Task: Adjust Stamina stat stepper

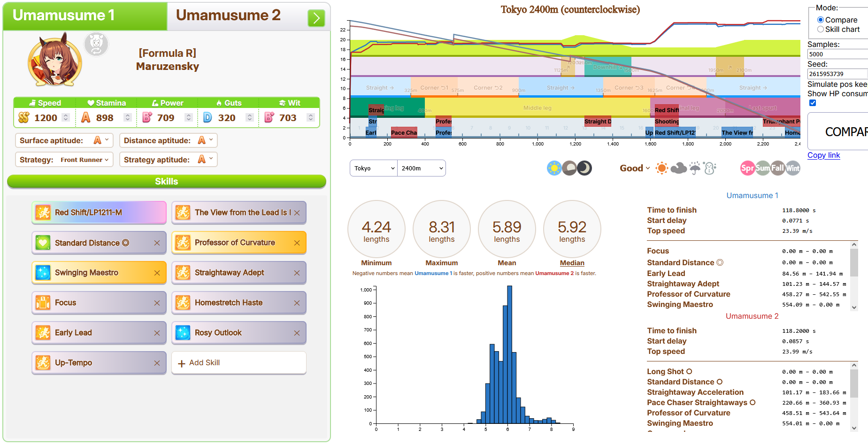Action: [128, 117]
